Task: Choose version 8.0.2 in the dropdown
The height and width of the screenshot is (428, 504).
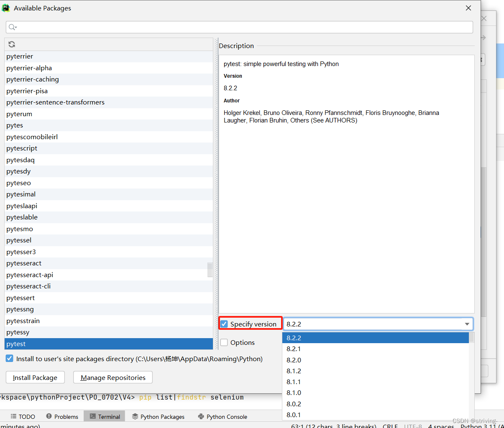Action: click(x=293, y=404)
